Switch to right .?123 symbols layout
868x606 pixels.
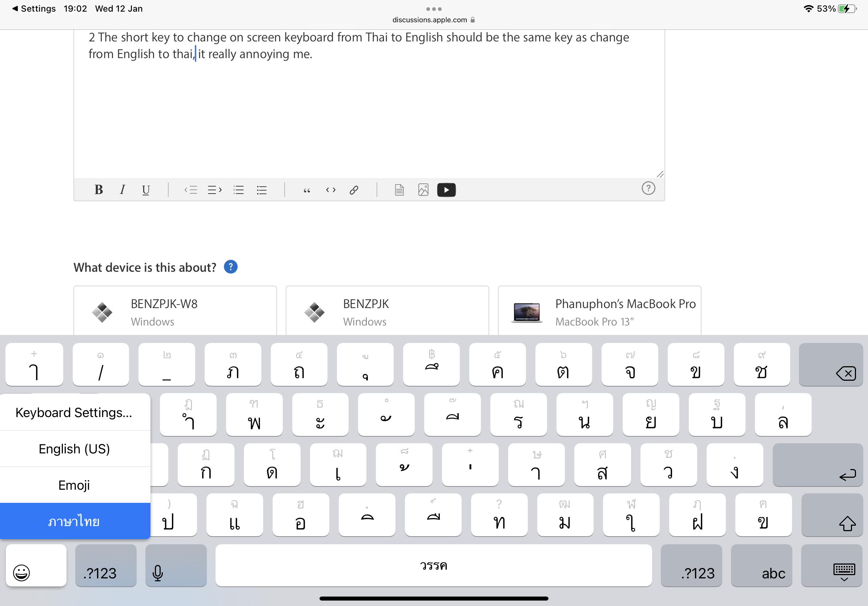click(691, 566)
